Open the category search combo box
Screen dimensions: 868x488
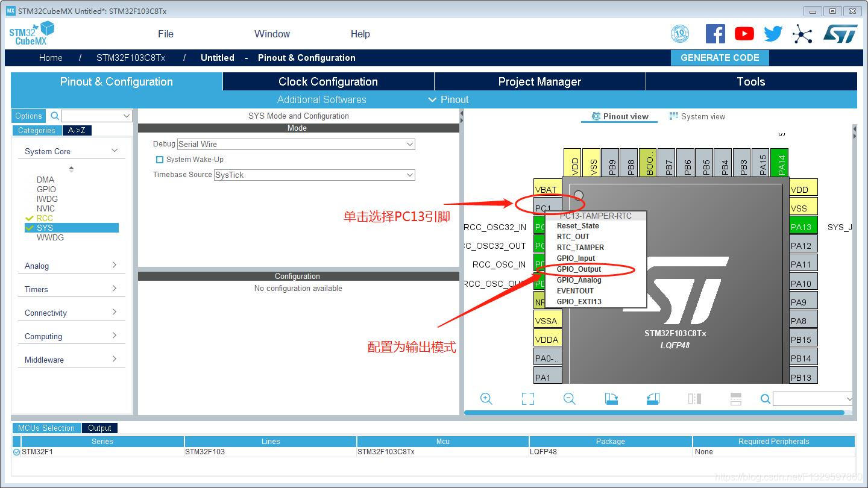96,116
